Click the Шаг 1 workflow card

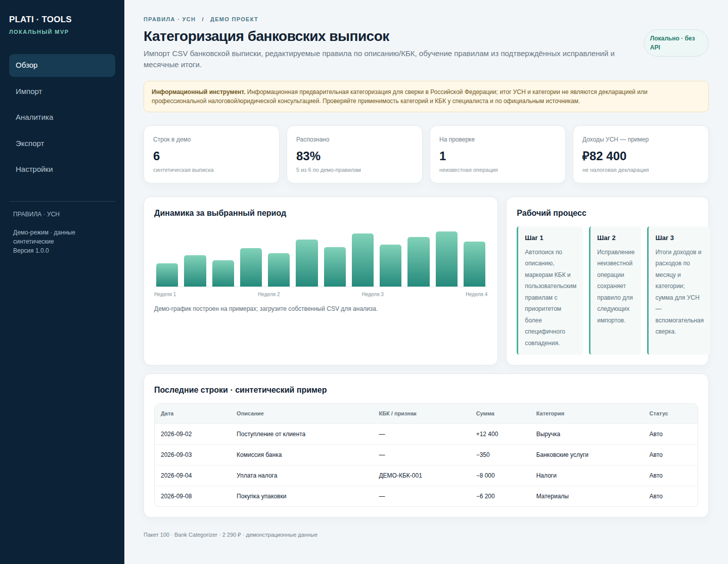[x=550, y=291]
